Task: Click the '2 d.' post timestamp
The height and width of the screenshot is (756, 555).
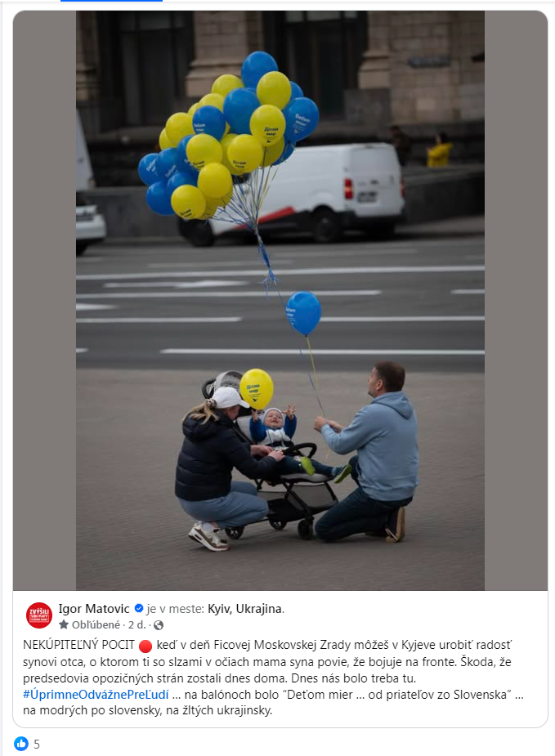Action: point(137,625)
